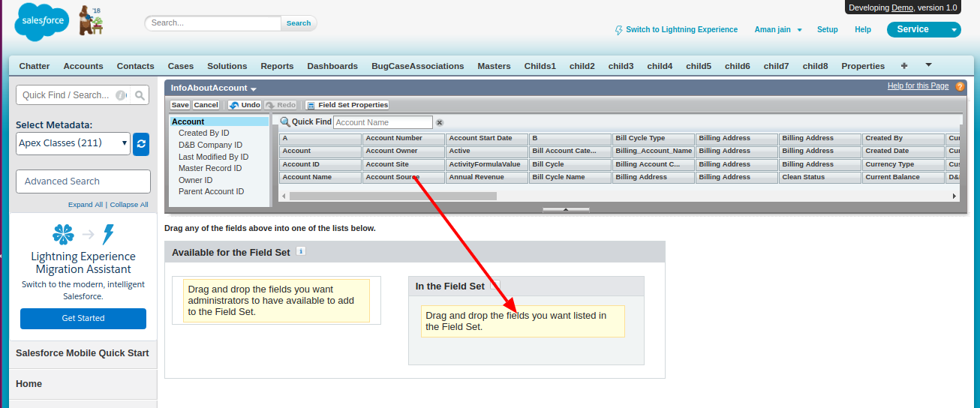Screen dimensions: 980x408
Task: Open the Aman jain user menu
Action: pos(778,30)
